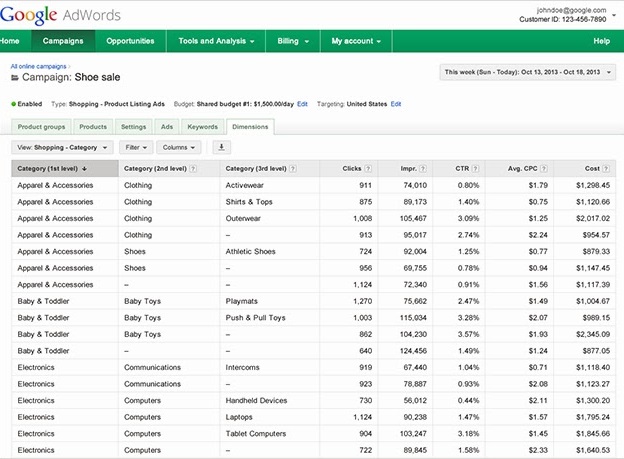Open the Filter dropdown

coord(134,147)
